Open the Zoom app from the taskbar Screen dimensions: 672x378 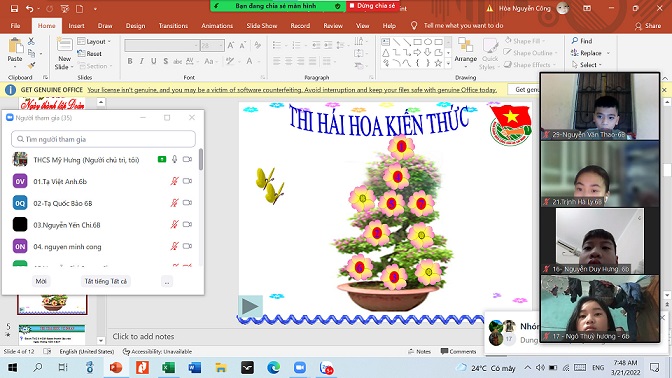[300, 368]
